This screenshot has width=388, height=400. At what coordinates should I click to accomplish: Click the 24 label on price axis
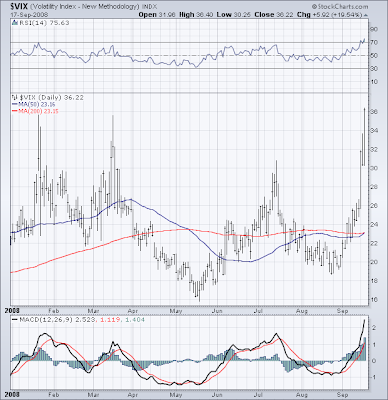click(x=374, y=224)
